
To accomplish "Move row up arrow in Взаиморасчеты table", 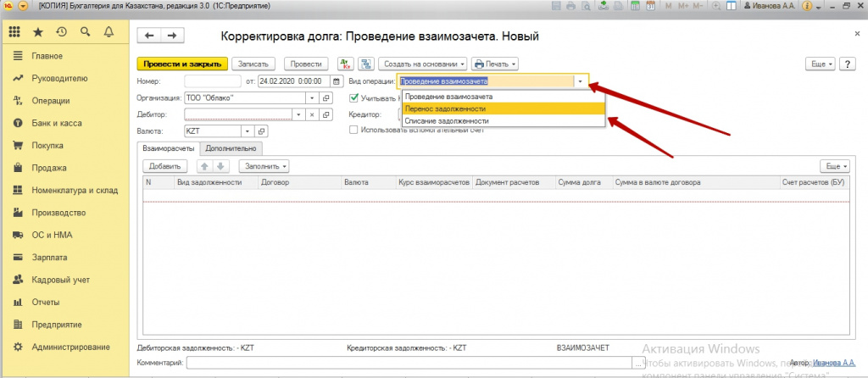I will pyautogui.click(x=204, y=166).
